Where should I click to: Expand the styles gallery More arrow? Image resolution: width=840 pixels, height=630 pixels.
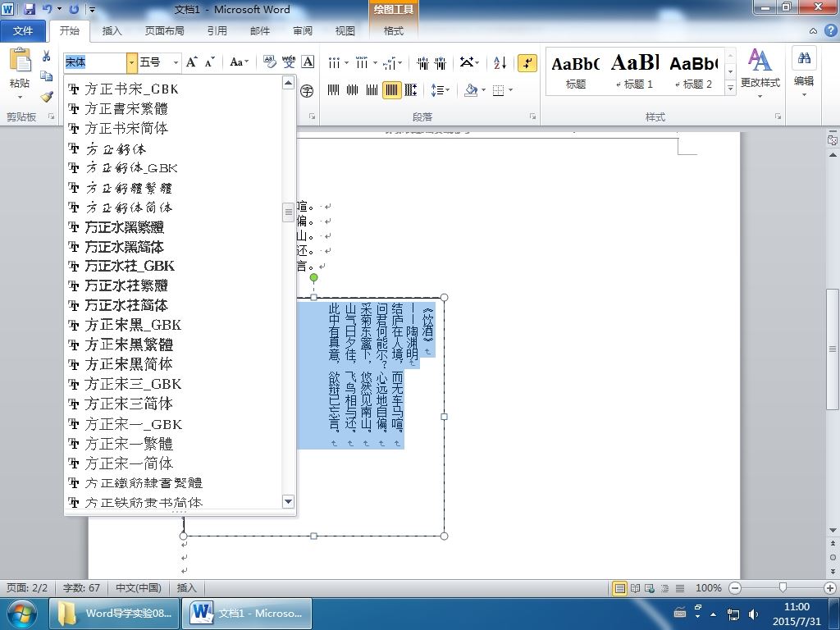click(x=730, y=87)
